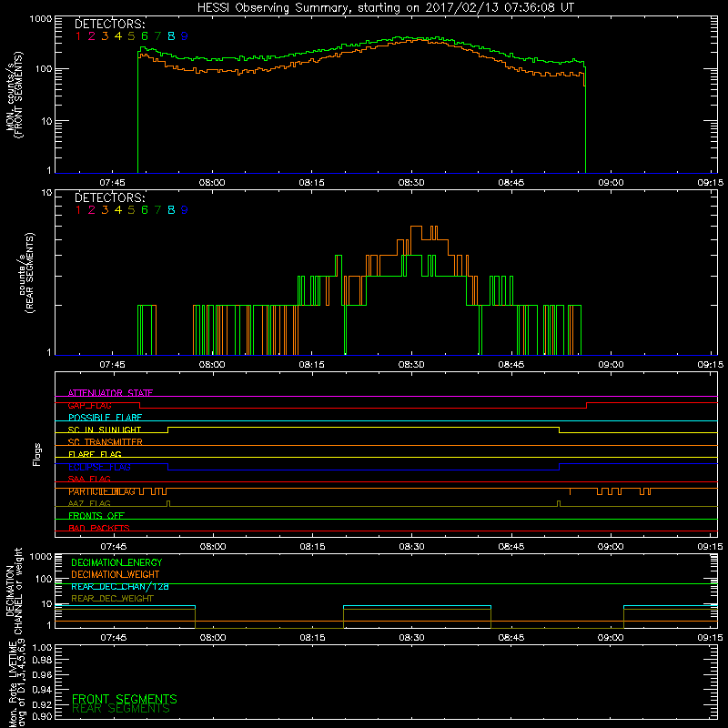Click the DECIMATION_ENERGY legend label
728x728 pixels.
point(116,562)
